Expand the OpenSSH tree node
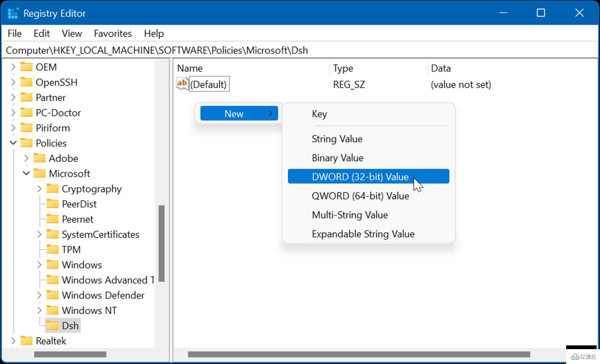600x364 pixels. point(13,82)
